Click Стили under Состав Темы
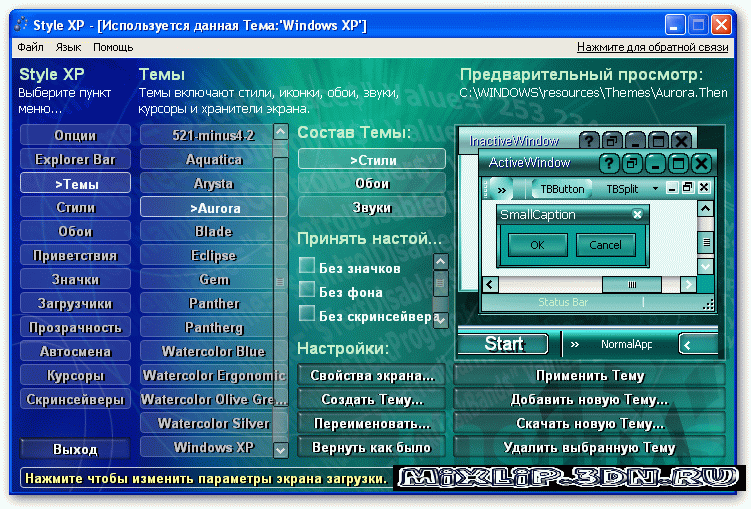This screenshot has height=509, width=751. 372,159
